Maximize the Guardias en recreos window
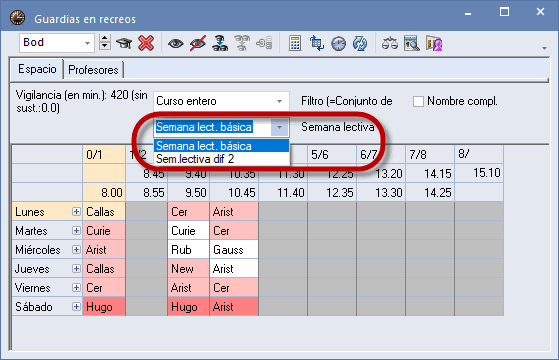Screen dimensions: 559x360 coord(504,12)
